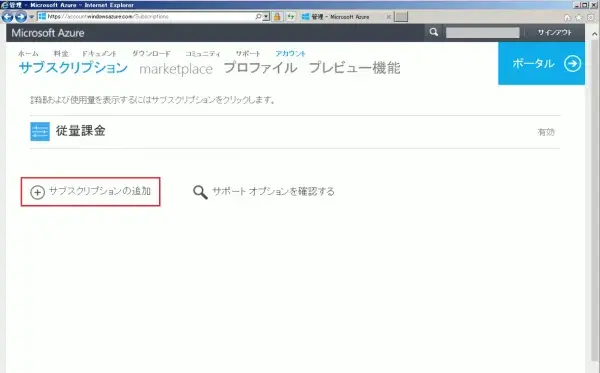The height and width of the screenshot is (373, 600).
Task: Click the security lock icon
Action: click(277, 16)
